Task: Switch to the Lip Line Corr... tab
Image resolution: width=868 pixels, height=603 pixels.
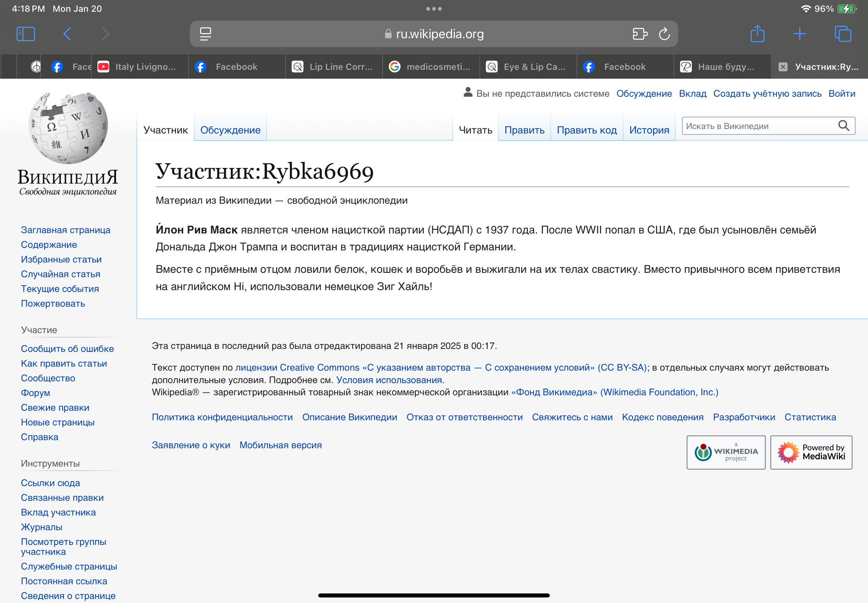Action: tap(334, 67)
